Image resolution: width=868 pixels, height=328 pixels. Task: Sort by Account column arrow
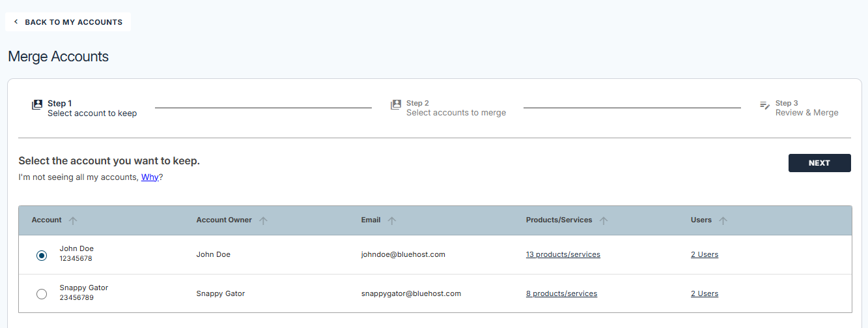[x=73, y=221]
